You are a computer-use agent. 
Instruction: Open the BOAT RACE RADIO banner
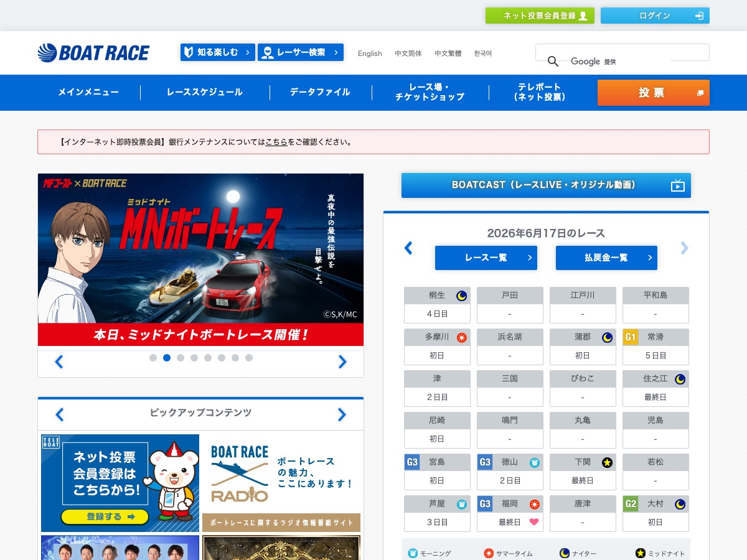pos(281,483)
